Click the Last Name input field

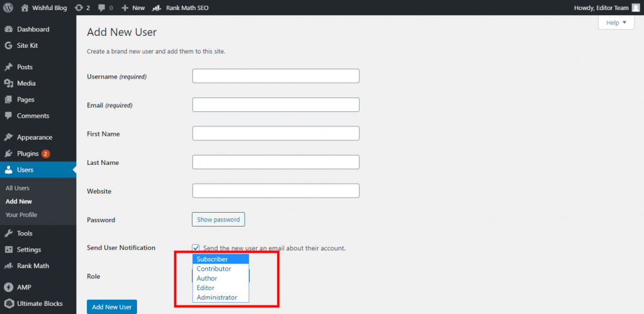(276, 162)
